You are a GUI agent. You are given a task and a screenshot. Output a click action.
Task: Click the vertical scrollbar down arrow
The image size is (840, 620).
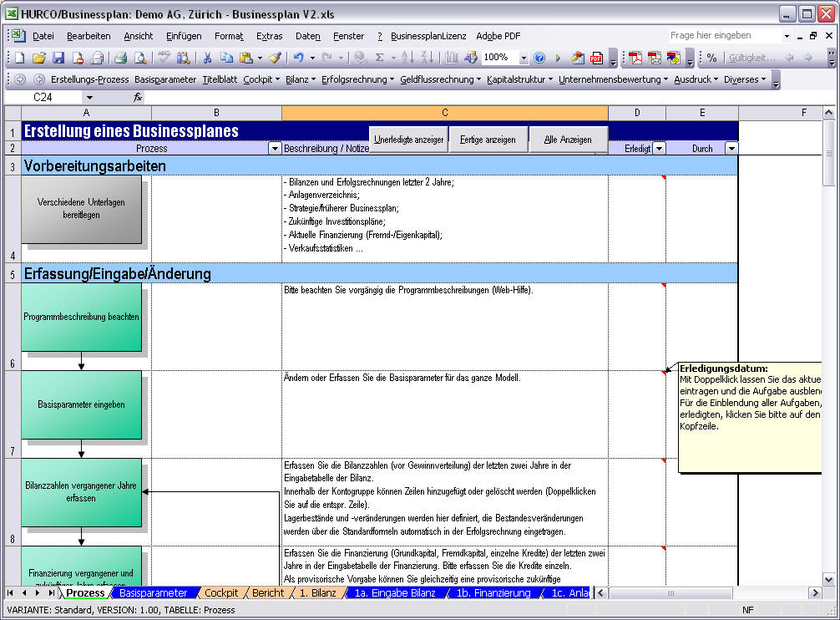coord(828,579)
